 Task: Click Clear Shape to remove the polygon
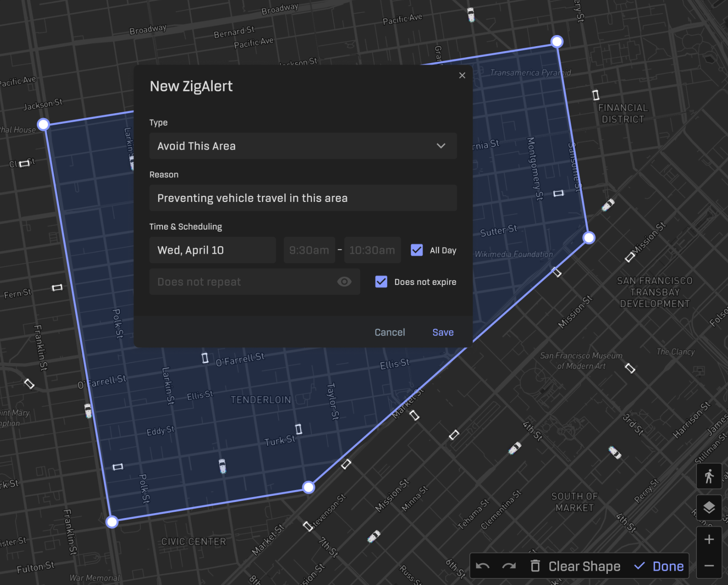(x=584, y=566)
